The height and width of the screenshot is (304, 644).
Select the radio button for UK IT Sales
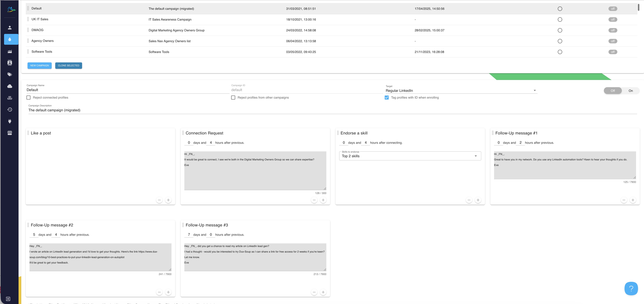[560, 20]
